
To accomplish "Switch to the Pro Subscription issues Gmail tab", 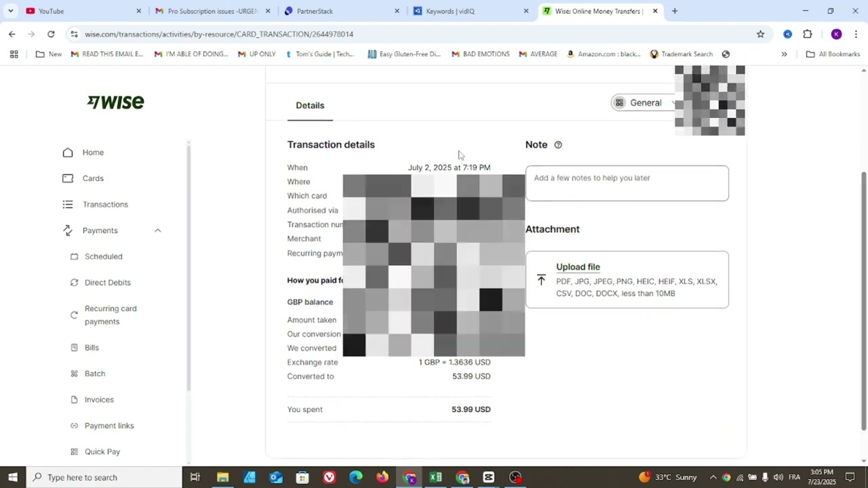I will point(212,11).
